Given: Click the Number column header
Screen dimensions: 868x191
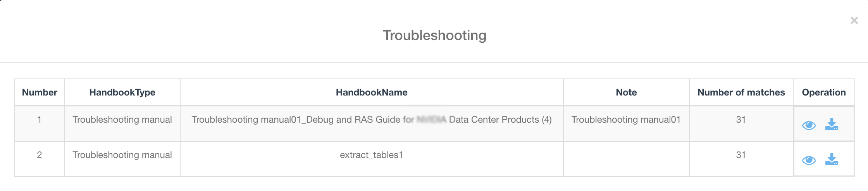Looking at the screenshot, I should pos(40,92).
